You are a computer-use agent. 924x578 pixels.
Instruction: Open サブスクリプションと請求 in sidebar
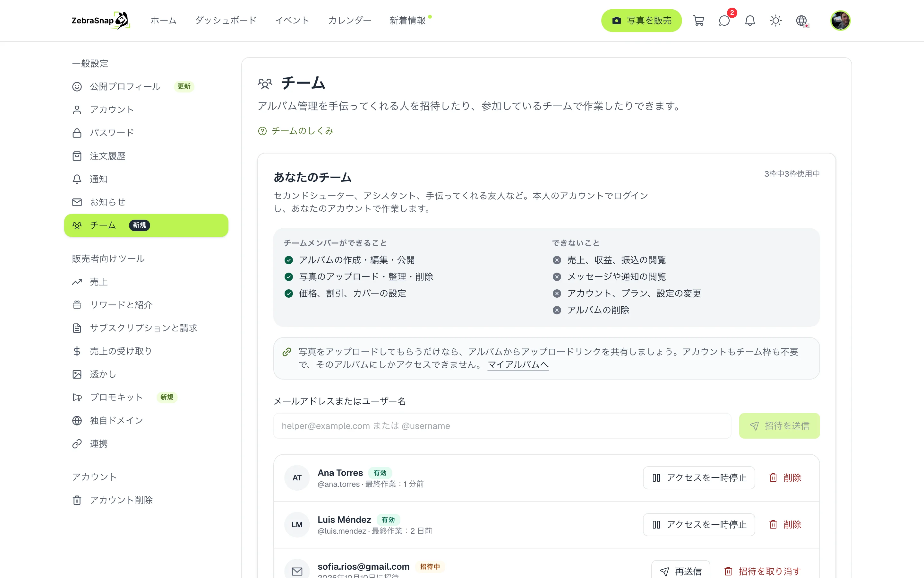(146, 328)
